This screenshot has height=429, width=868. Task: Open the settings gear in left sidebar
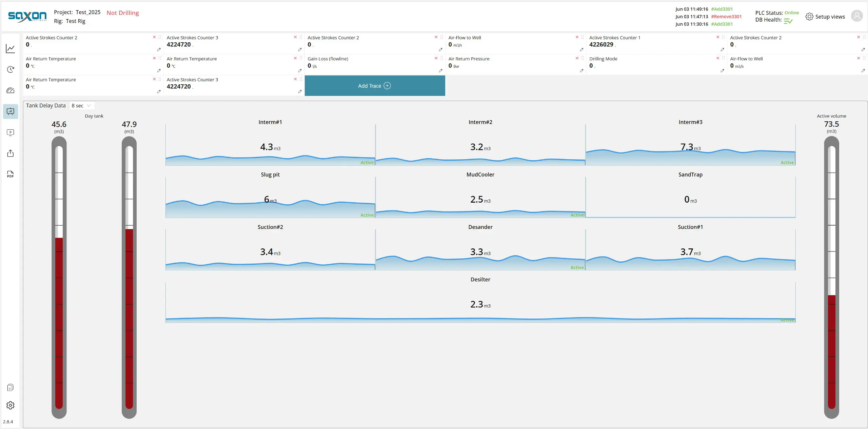11,405
